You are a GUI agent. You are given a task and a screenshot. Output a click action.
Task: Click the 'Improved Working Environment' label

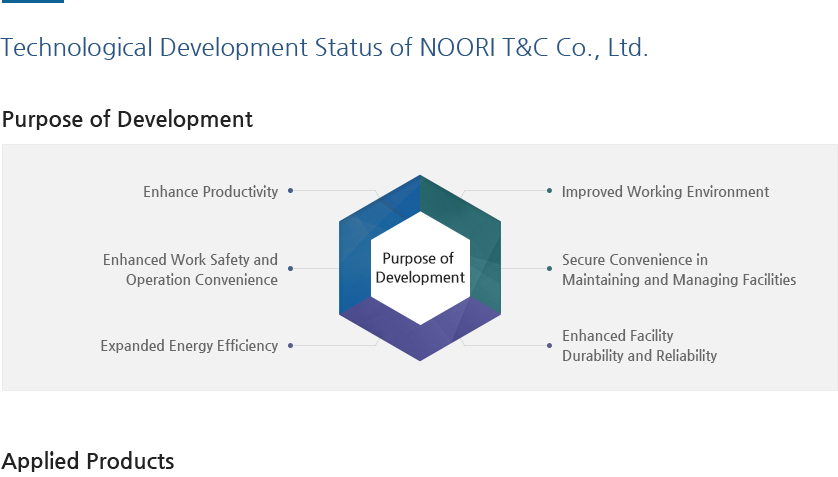(x=665, y=192)
